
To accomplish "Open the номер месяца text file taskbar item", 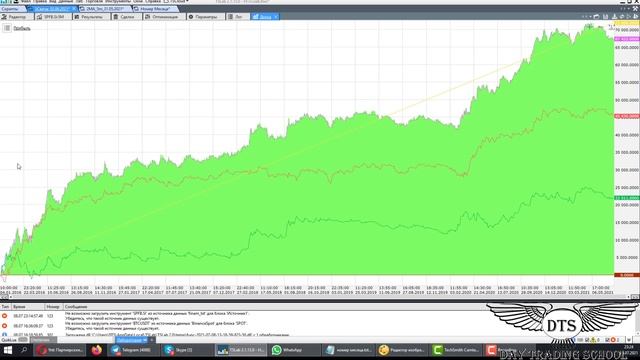I will 349,350.
